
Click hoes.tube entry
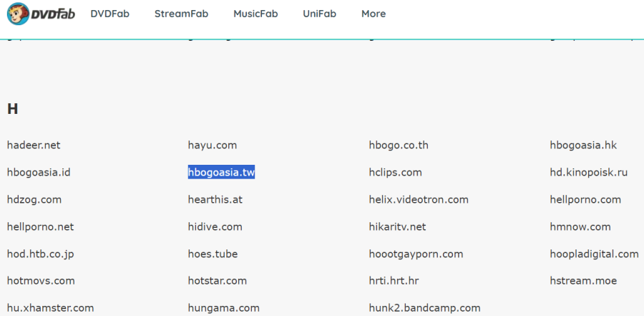coord(213,254)
